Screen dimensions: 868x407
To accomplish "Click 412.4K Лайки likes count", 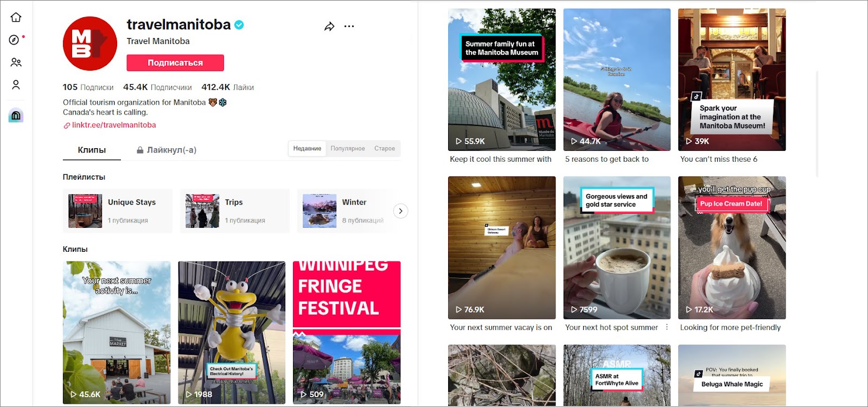I will coord(227,87).
